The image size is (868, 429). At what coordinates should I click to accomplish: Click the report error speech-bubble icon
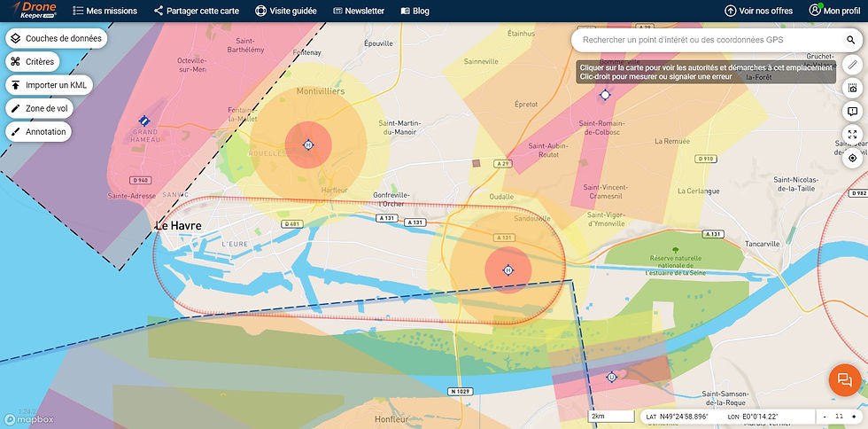[x=852, y=111]
